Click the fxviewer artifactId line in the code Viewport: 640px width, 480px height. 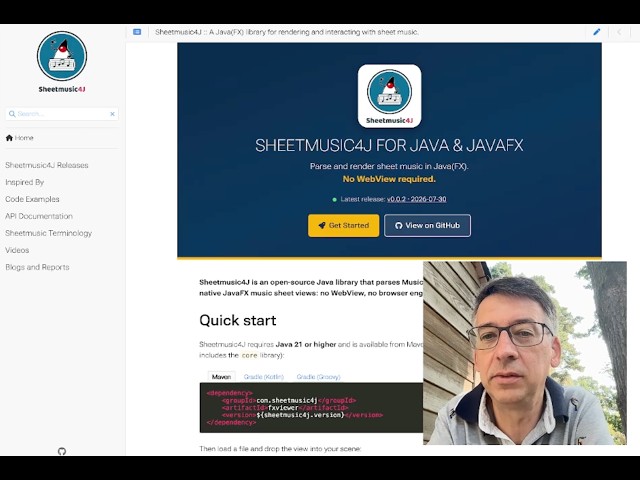[285, 408]
